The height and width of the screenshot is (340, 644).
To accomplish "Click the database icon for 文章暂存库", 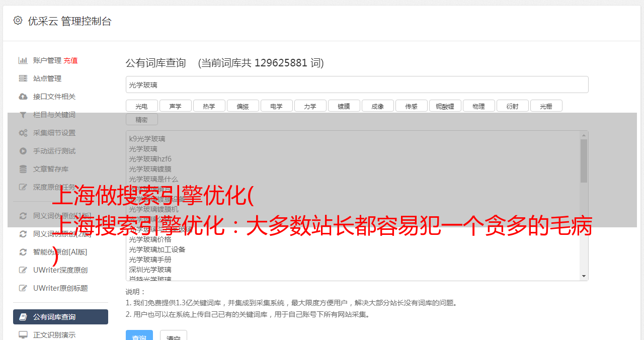I will click(23, 169).
